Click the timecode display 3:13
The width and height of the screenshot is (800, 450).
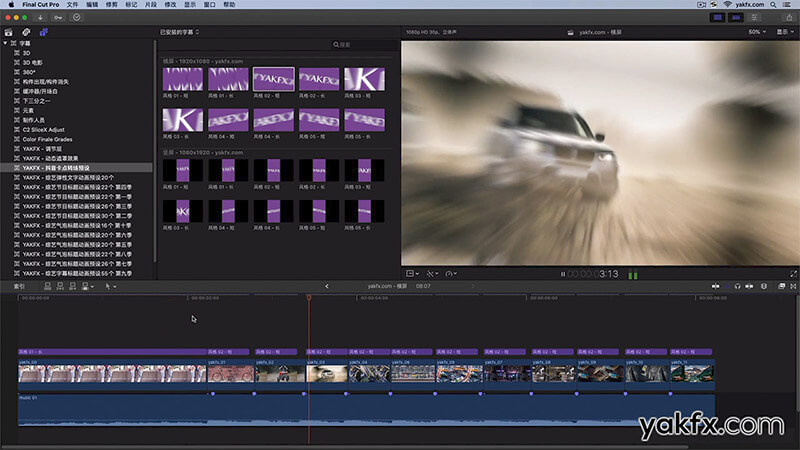[608, 274]
